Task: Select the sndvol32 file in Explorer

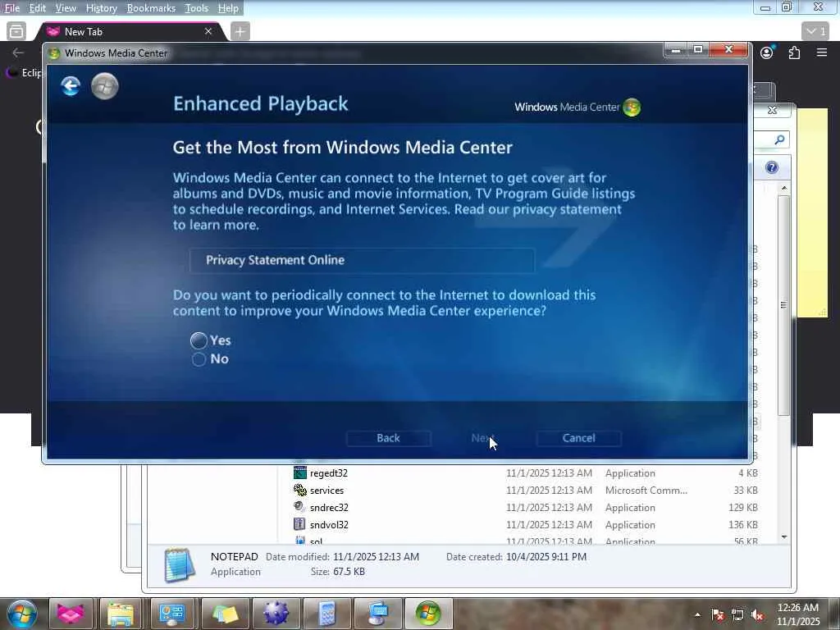Action: pos(329,524)
